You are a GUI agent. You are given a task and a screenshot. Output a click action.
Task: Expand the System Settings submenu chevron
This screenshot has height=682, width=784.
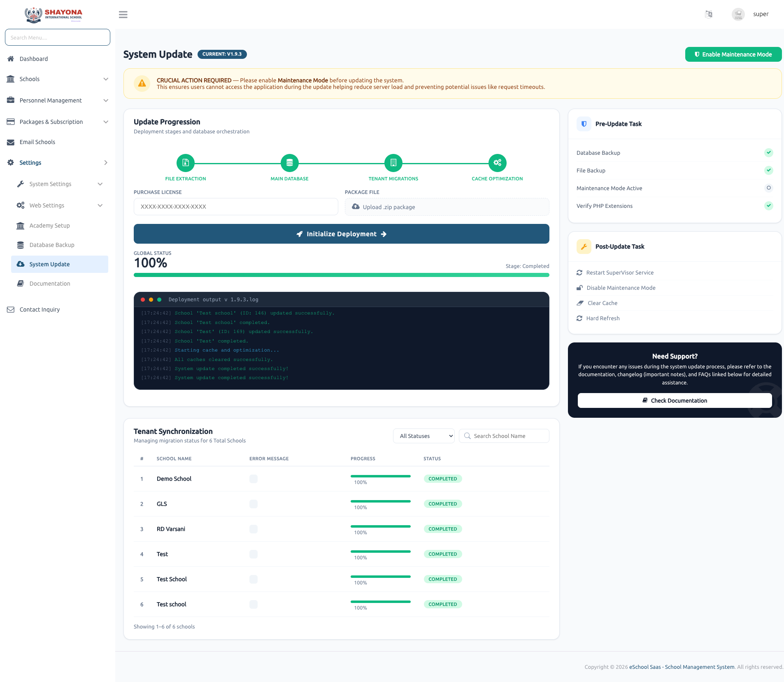(100, 184)
